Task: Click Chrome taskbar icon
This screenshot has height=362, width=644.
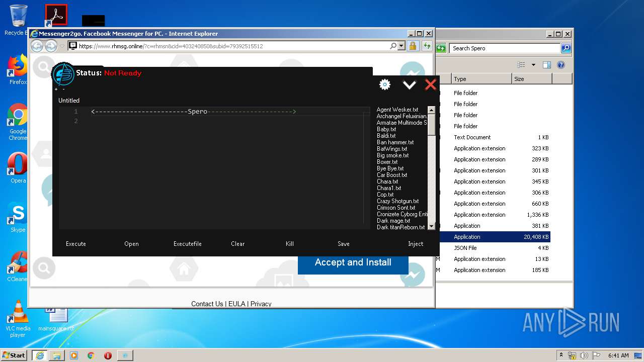Action: [91, 355]
